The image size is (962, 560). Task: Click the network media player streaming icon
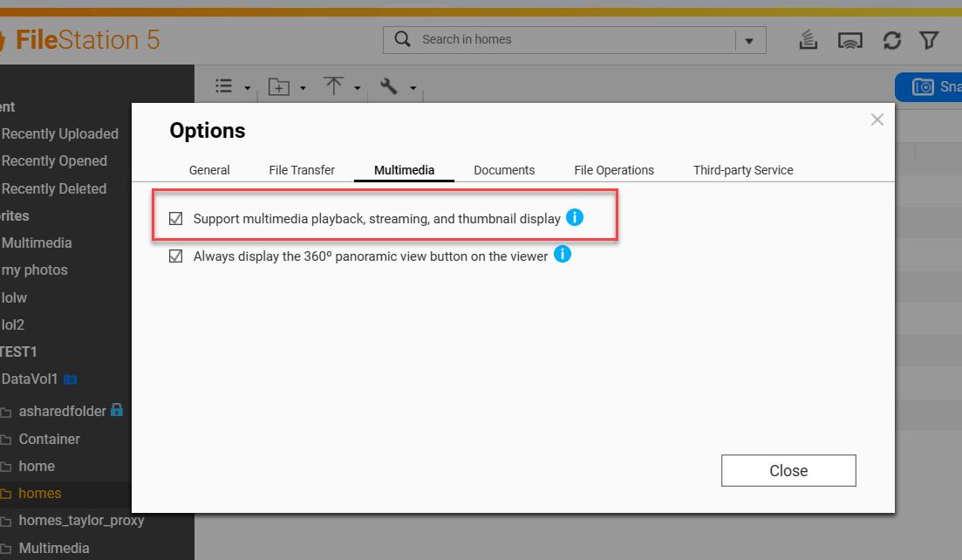point(849,40)
